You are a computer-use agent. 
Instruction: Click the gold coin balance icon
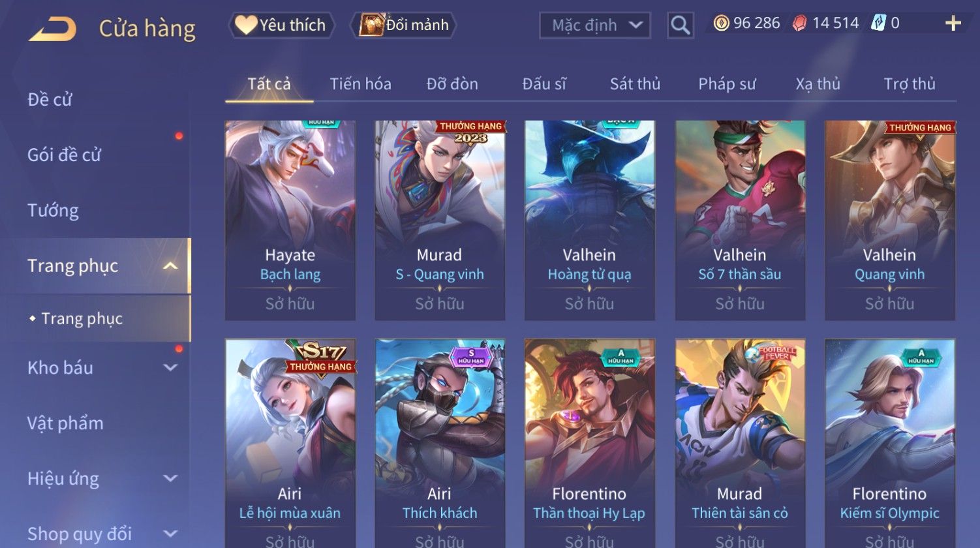tap(721, 23)
